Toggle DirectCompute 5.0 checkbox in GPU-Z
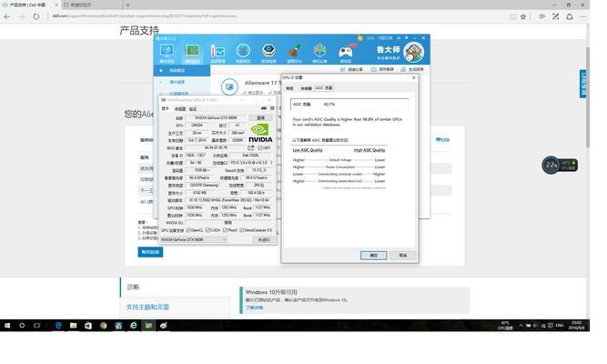The width and height of the screenshot is (607, 364). (242, 230)
